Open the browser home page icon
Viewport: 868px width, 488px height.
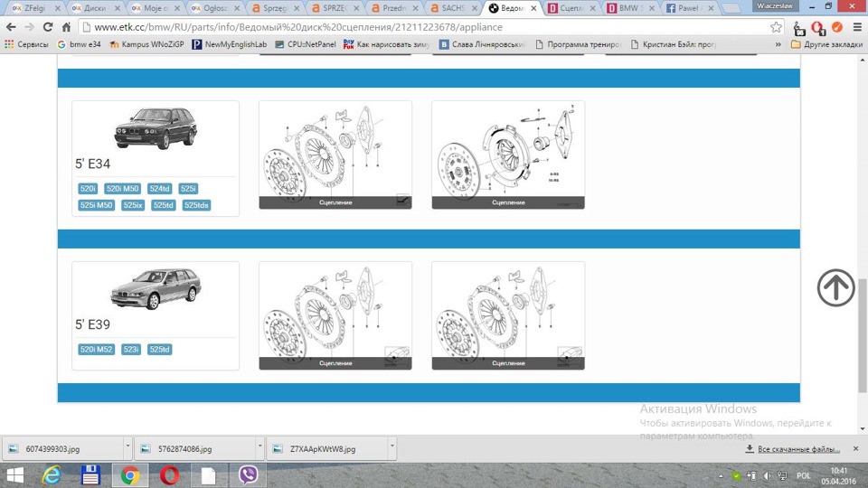[x=66, y=26]
